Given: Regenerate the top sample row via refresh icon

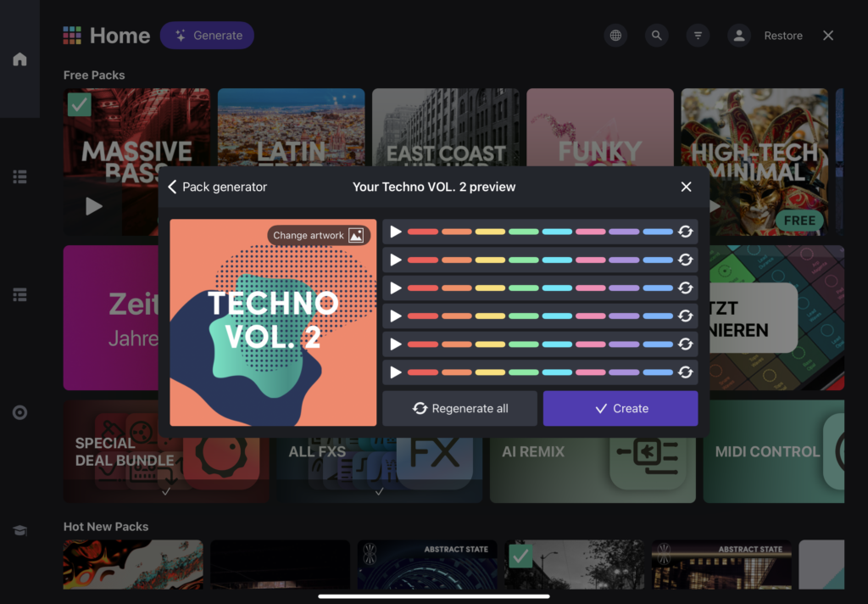Looking at the screenshot, I should (685, 232).
